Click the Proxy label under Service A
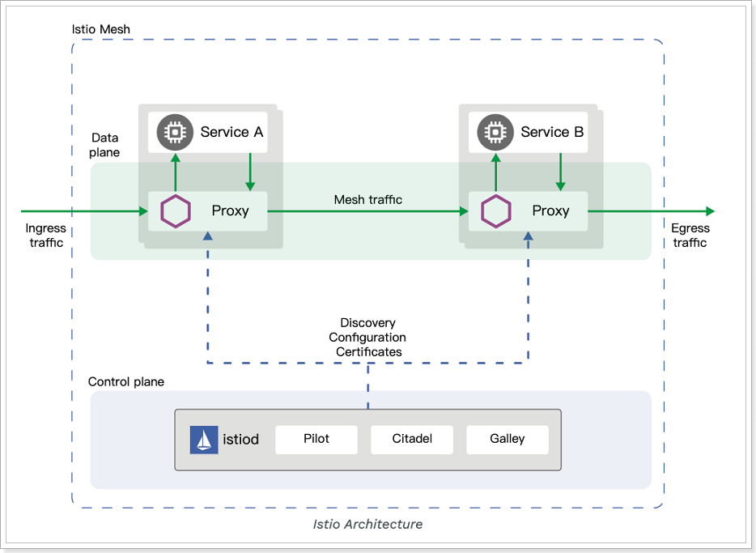Viewport: 756px width, 553px height. pos(231,211)
